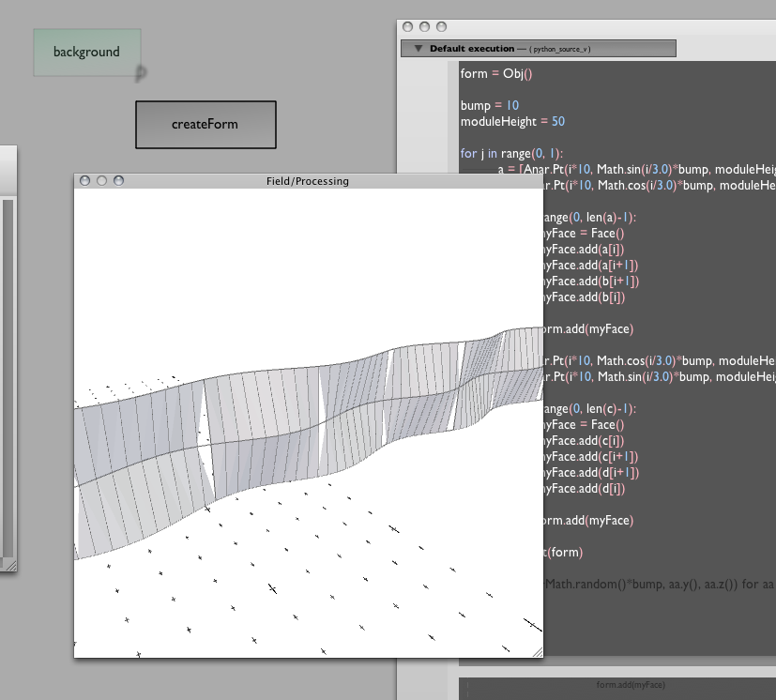
Task: Click the Default execution header bar label
Action: [471, 49]
